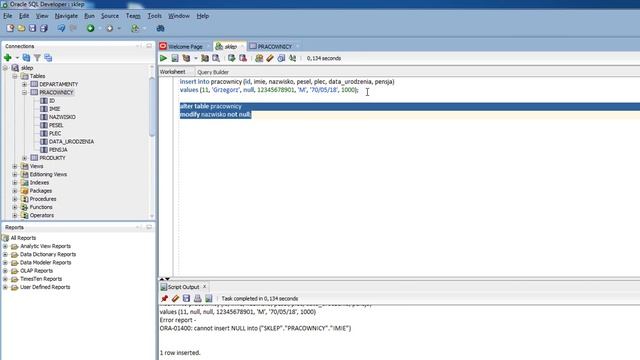This screenshot has width=640, height=360.
Task: Open dropdown arrow next to Back navigation button
Action: 100,28
